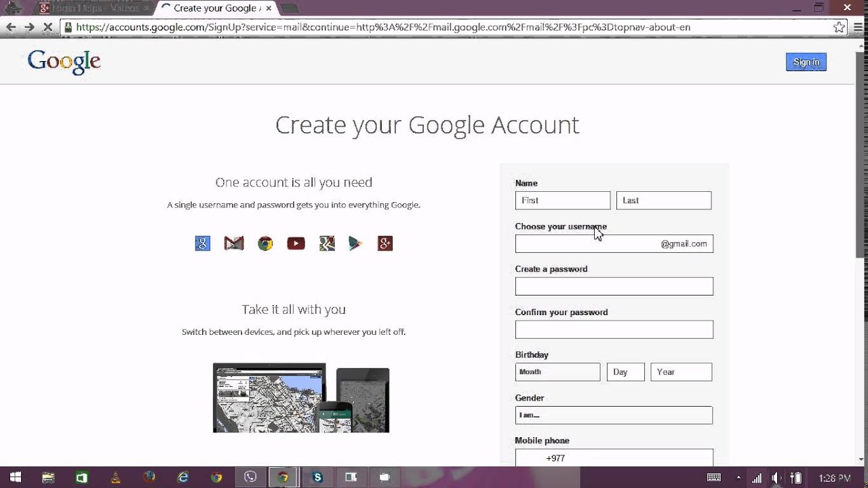Open File Explorer from the taskbar
This screenshot has width=868, height=488.
[48, 477]
